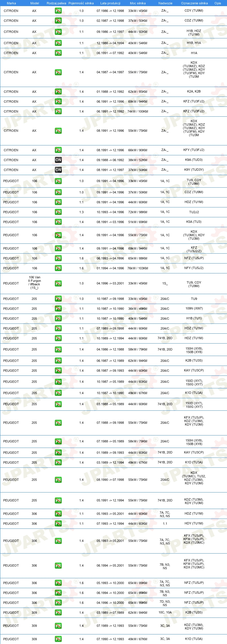Screen dimensions: 227x644
Task: Click the petrol icon in Citroen AX 69kW / 94KM row
Action: click(58, 102)
